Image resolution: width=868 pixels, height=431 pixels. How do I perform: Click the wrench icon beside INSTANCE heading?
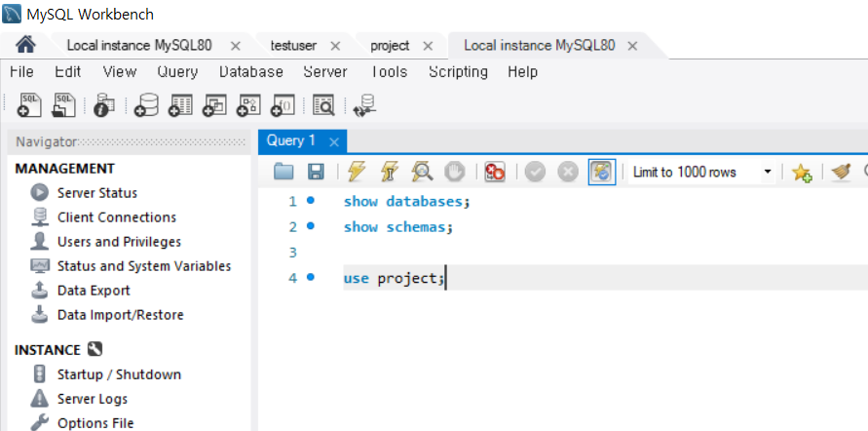[x=94, y=349]
